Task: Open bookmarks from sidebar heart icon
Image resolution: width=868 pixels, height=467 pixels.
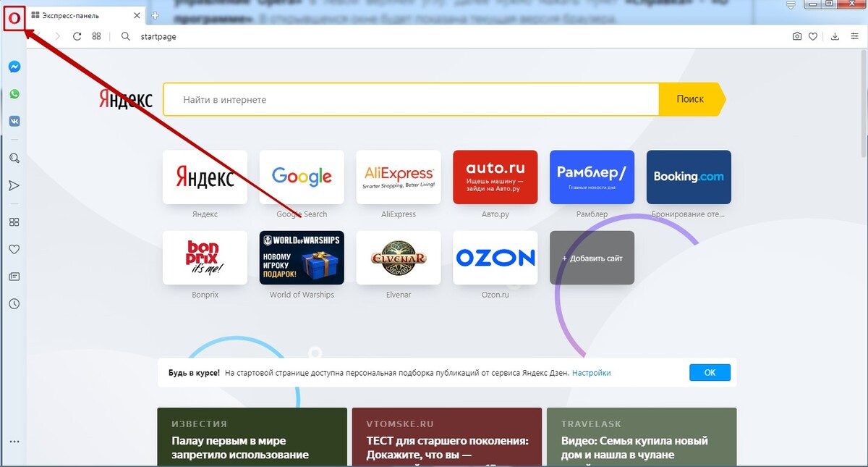Action: tap(14, 249)
